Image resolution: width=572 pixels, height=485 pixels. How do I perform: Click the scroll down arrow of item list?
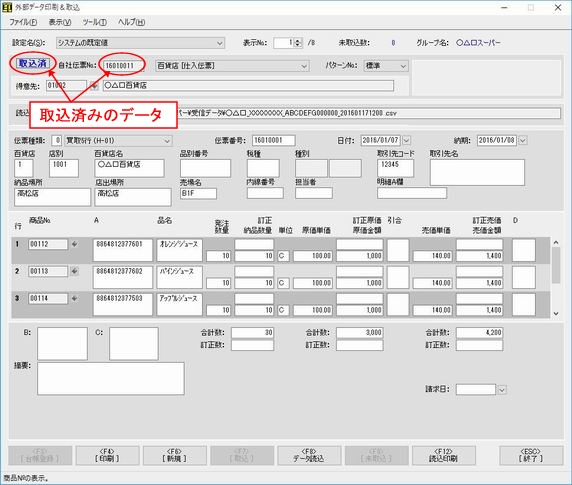point(556,313)
